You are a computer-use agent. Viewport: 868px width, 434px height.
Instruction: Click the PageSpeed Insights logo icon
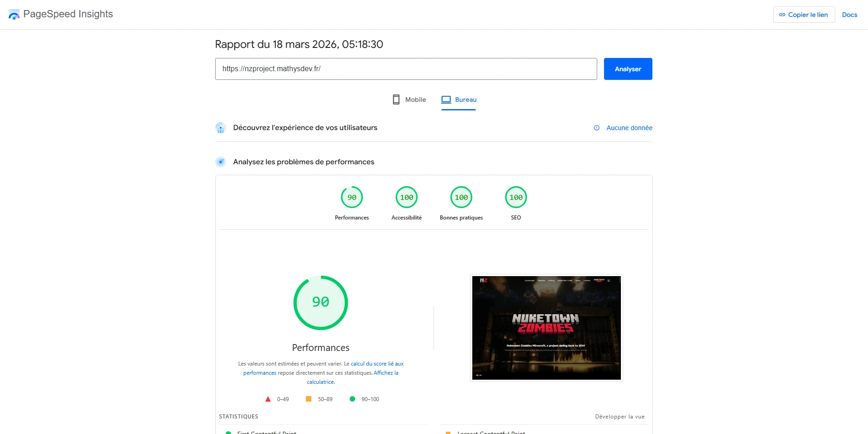[x=14, y=14]
